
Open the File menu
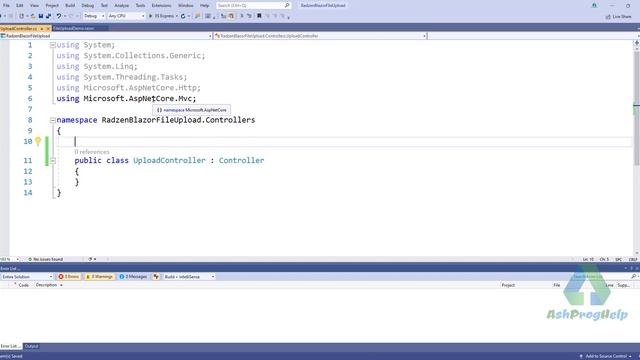point(6,5)
